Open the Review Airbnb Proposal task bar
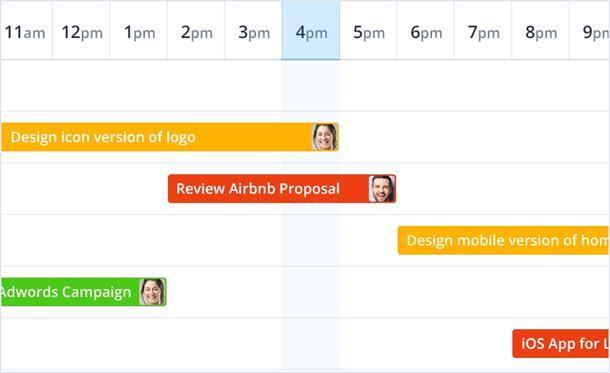Screen dimensions: 610x373 pyautogui.click(x=282, y=189)
